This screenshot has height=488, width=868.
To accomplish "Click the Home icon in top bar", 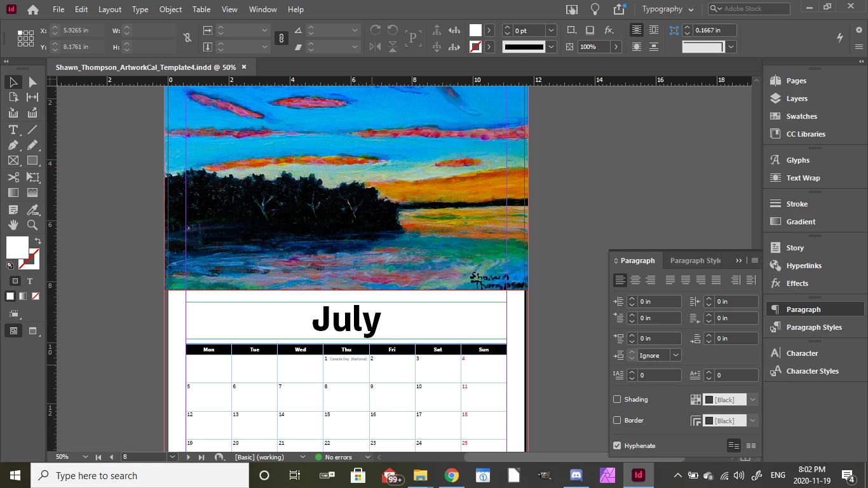I will click(33, 10).
